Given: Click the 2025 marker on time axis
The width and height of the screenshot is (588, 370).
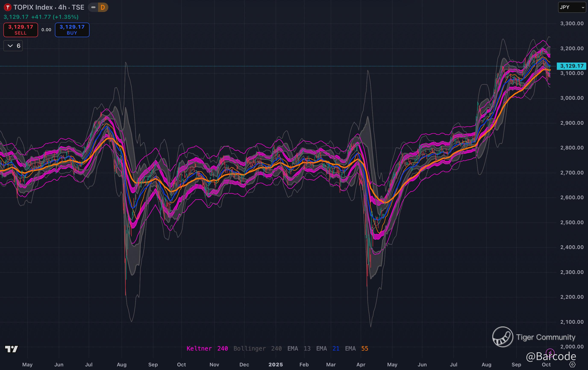Looking at the screenshot, I should (x=275, y=365).
